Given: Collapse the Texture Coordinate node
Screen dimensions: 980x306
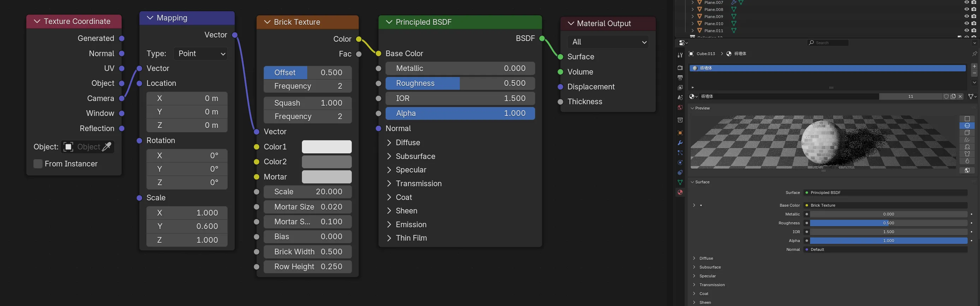Looking at the screenshot, I should pos(37,21).
